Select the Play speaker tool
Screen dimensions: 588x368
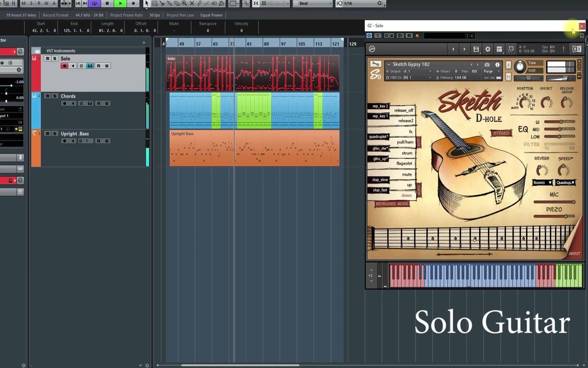point(214,3)
